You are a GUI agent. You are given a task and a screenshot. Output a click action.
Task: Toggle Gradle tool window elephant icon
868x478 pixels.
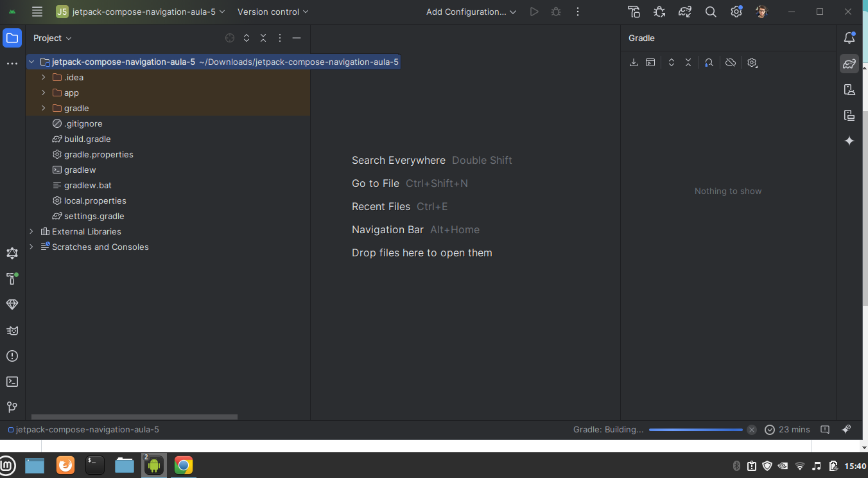(849, 64)
